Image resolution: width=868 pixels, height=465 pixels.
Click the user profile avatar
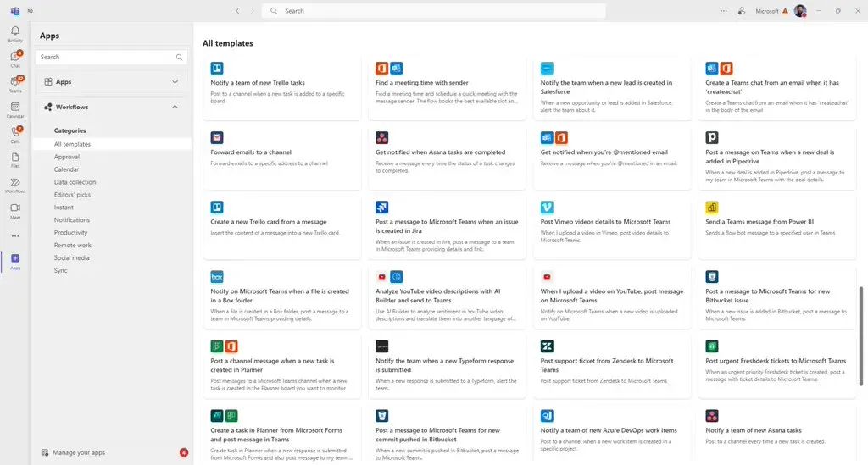800,10
